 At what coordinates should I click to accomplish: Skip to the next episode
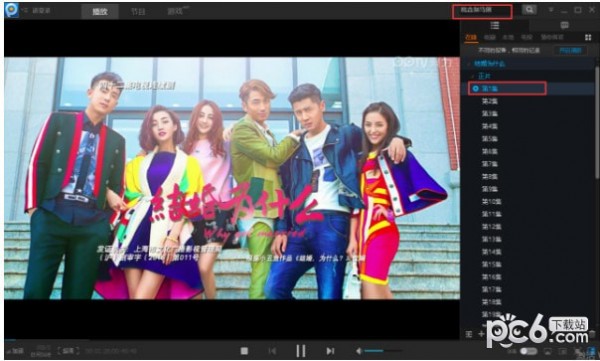click(x=330, y=351)
